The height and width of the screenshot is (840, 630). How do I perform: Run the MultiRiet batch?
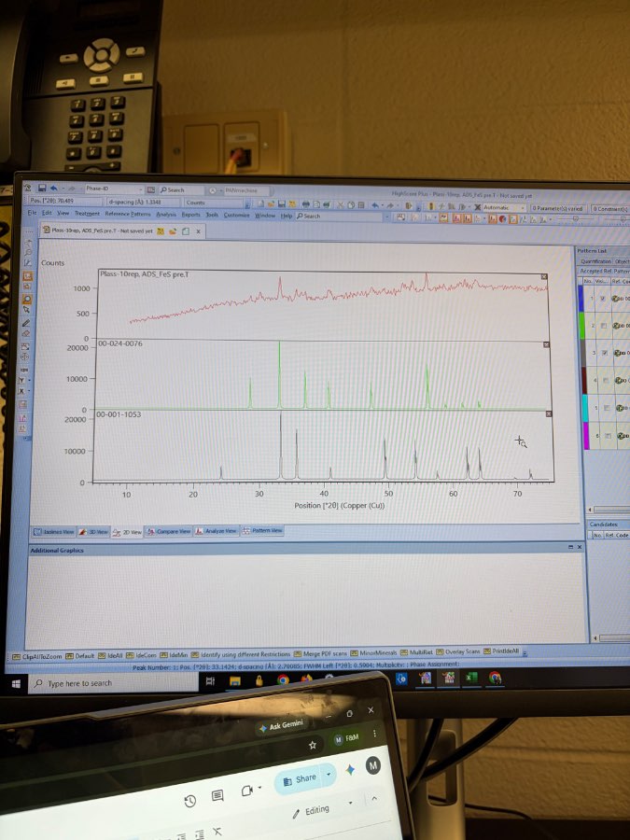[x=416, y=652]
